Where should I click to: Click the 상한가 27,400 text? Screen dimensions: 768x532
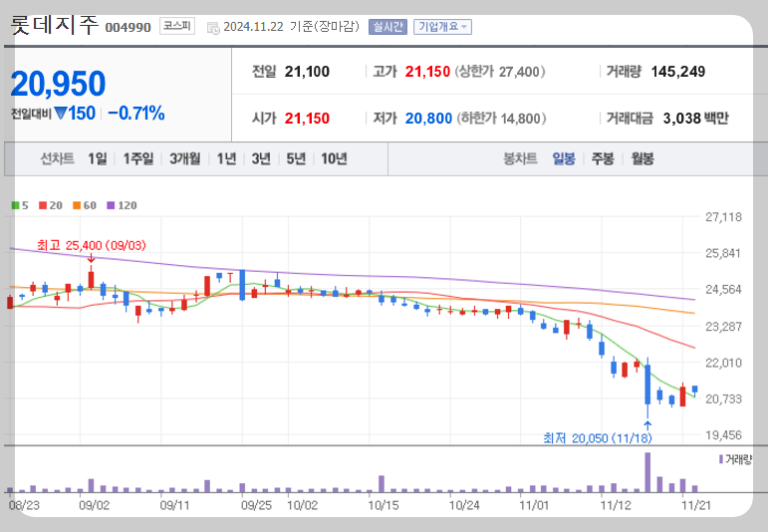tap(500, 72)
